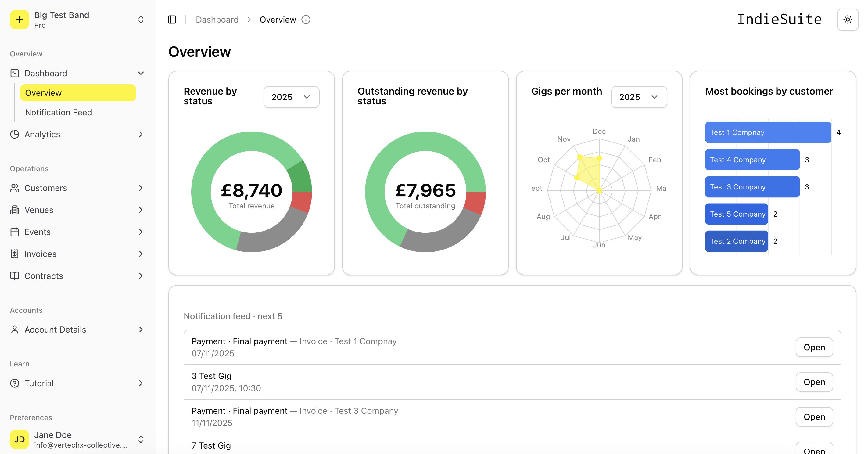This screenshot has width=868, height=454.
Task: Click the info icon beside the Overview breadcrumb
Action: coord(306,20)
